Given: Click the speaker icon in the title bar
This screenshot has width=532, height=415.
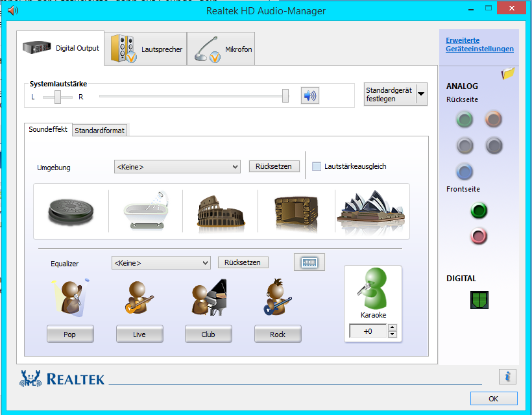Looking at the screenshot, I should [12, 10].
